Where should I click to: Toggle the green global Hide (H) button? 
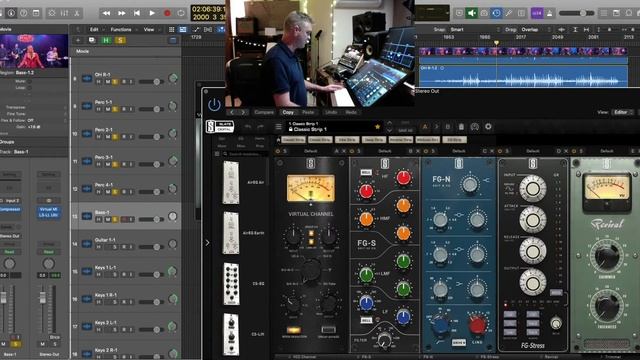point(106,40)
